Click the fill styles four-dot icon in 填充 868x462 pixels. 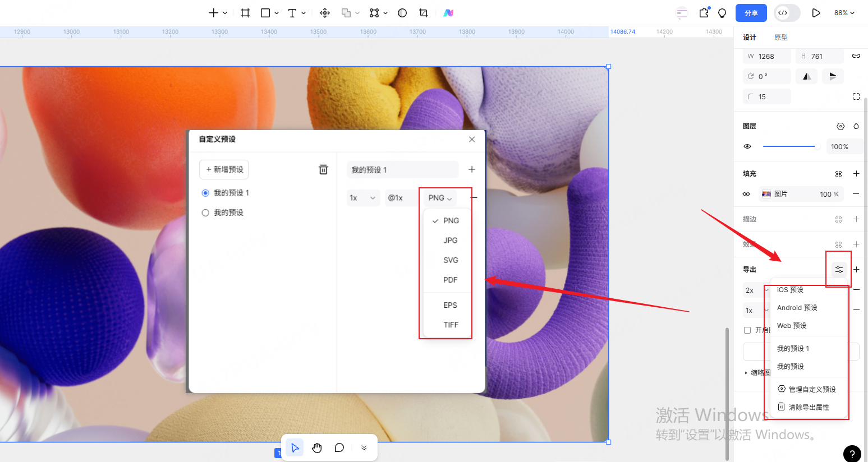(x=839, y=174)
